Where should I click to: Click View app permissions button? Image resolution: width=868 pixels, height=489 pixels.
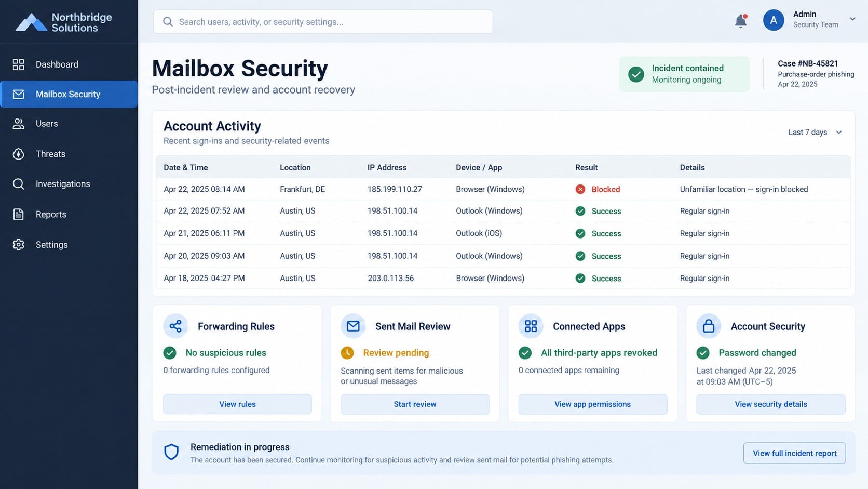coord(592,404)
